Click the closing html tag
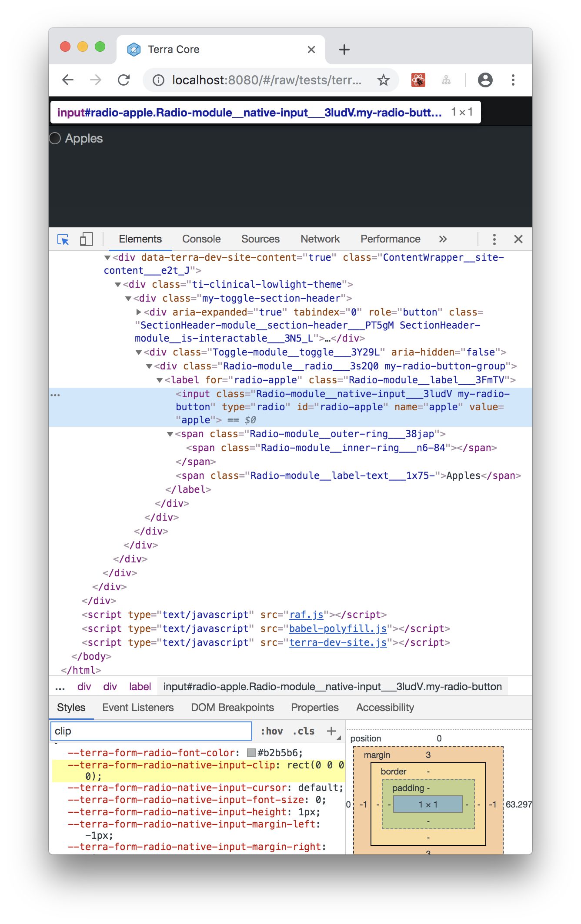 [x=81, y=671]
